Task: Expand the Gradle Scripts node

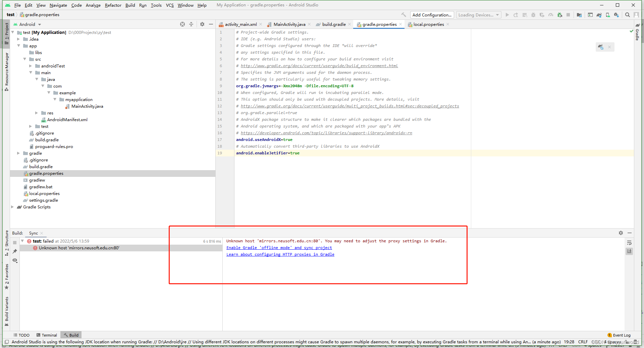Action: point(12,207)
